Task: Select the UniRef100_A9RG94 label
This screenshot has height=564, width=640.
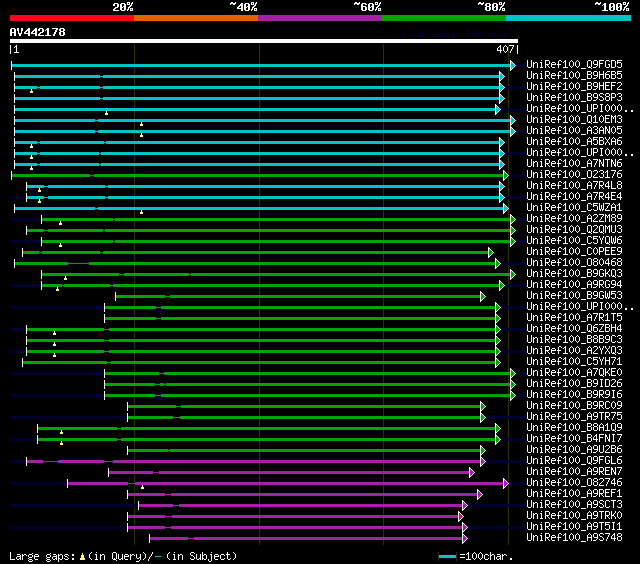Action: point(574,285)
